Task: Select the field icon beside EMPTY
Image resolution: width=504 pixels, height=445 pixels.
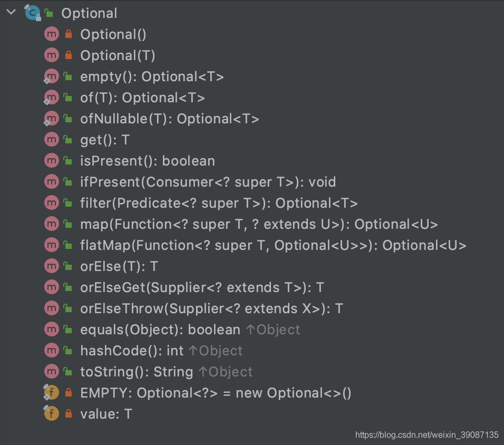Action: click(x=51, y=392)
